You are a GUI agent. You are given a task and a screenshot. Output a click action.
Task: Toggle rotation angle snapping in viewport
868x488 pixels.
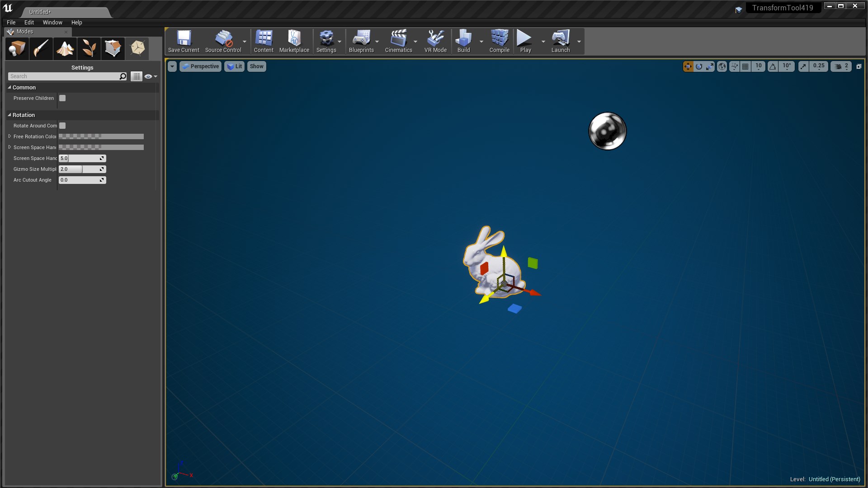(x=773, y=66)
